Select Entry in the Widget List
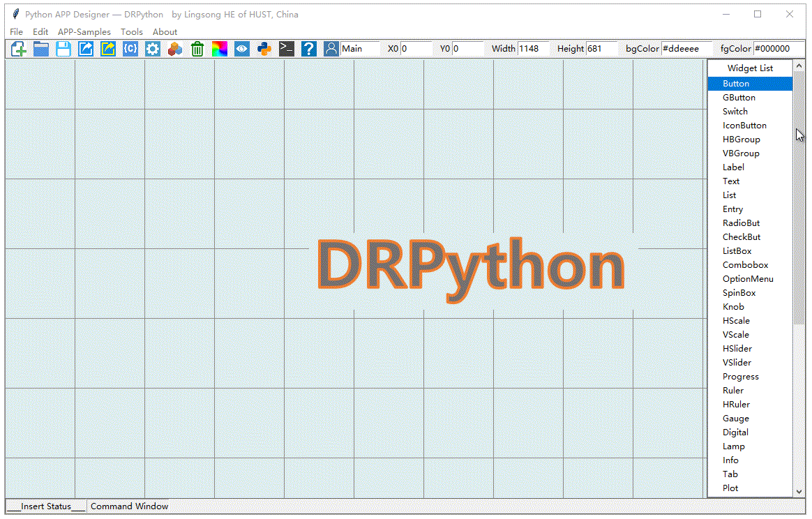Screen dimensions: 812x519 coord(750,209)
